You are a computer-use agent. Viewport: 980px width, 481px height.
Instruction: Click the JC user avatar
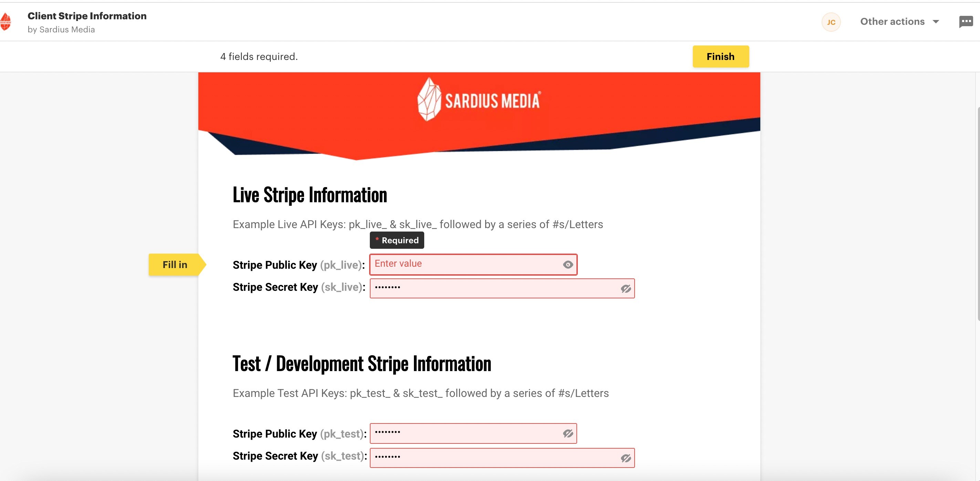831,22
